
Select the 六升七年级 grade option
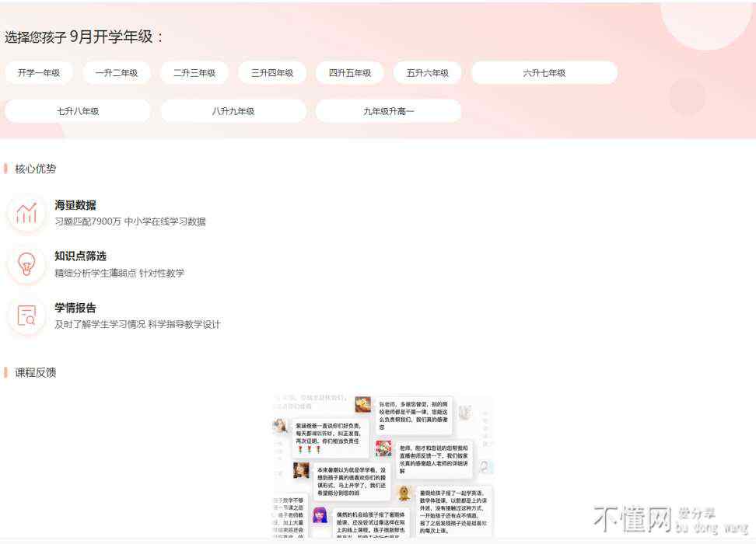click(544, 73)
